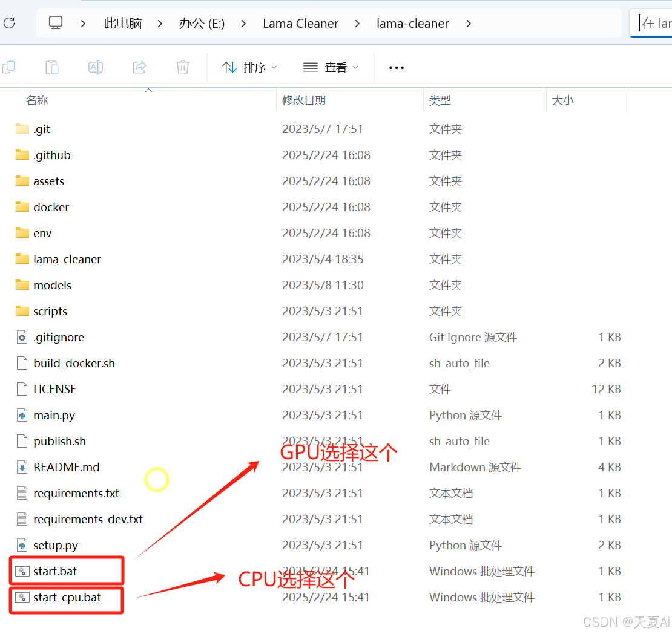Click the date 2023/5/8 11:30 for models
This screenshot has width=672, height=634.
point(323,286)
